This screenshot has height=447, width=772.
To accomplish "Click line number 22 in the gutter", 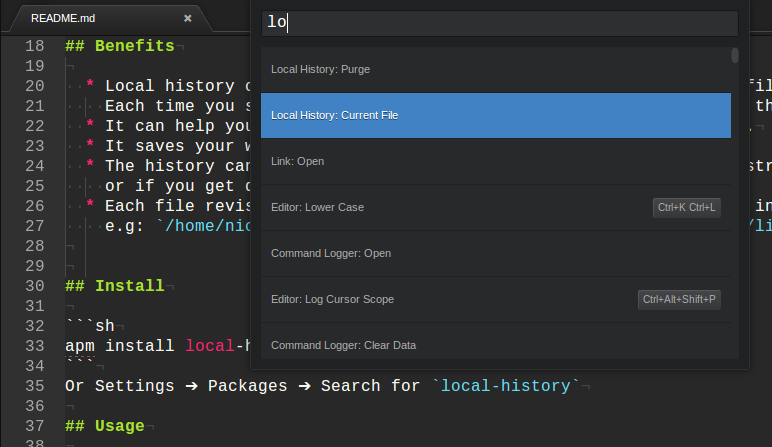I will (x=34, y=126).
